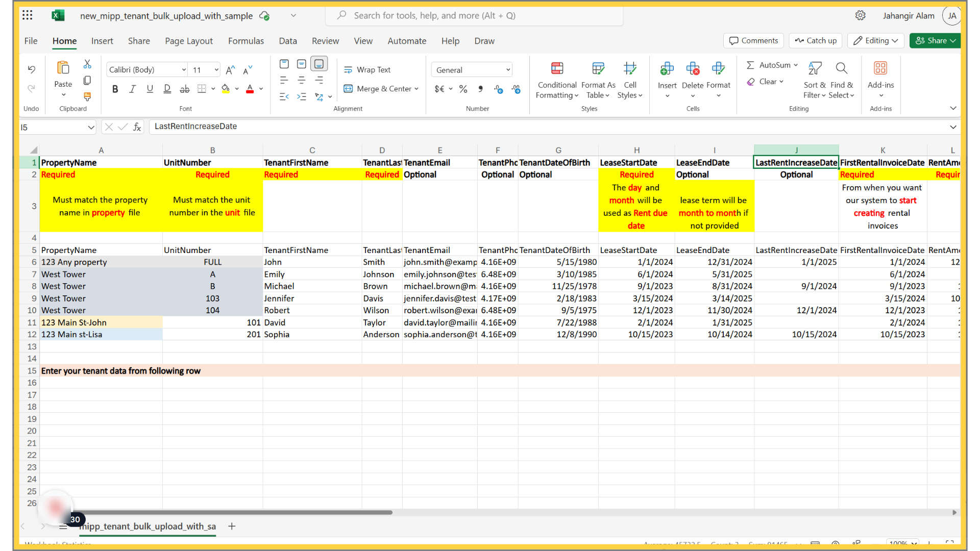Collapse the ribbon with chevron

pos(953,108)
